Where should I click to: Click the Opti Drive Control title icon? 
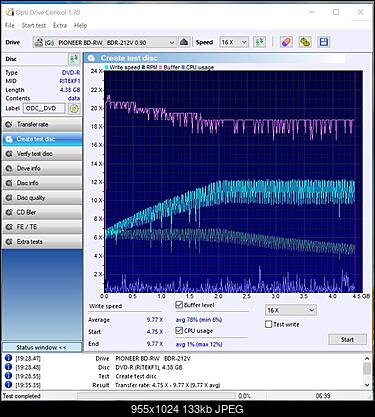click(9, 12)
